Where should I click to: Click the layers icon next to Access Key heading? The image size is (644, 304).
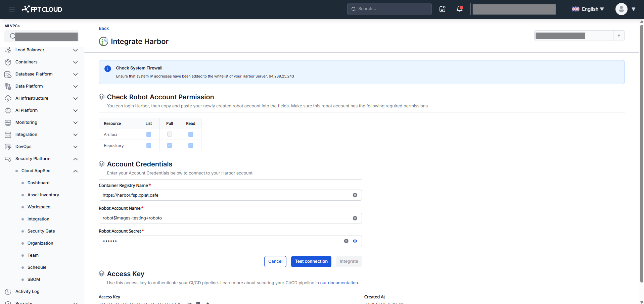pyautogui.click(x=101, y=273)
